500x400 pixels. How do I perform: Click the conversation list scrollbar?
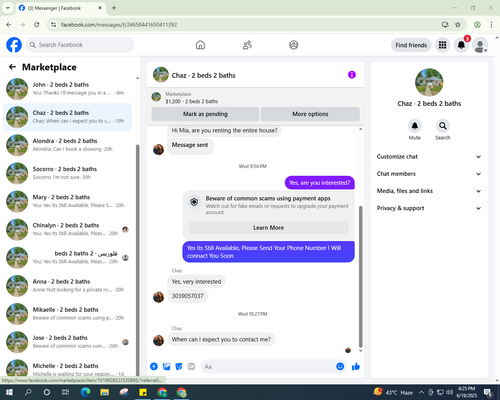point(137,260)
